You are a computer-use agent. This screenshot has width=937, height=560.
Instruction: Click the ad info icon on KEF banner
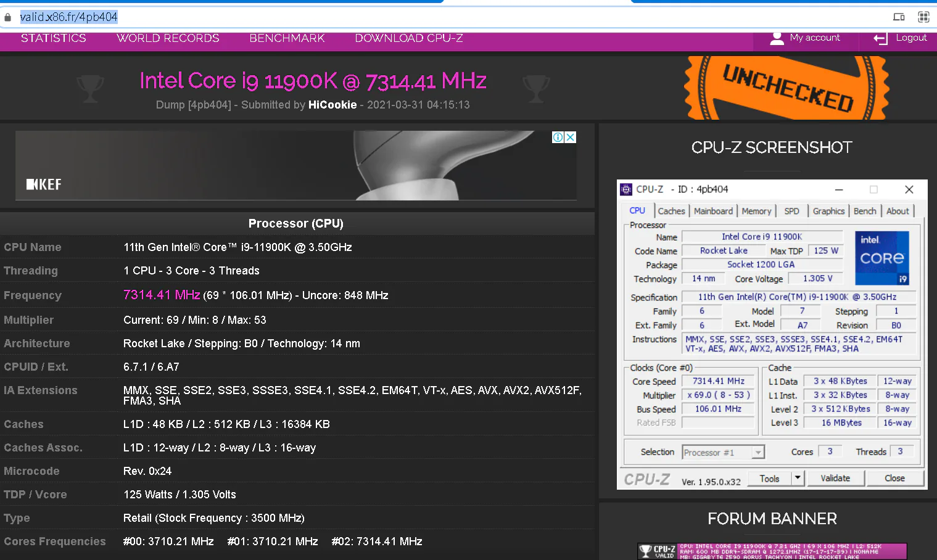(x=558, y=137)
